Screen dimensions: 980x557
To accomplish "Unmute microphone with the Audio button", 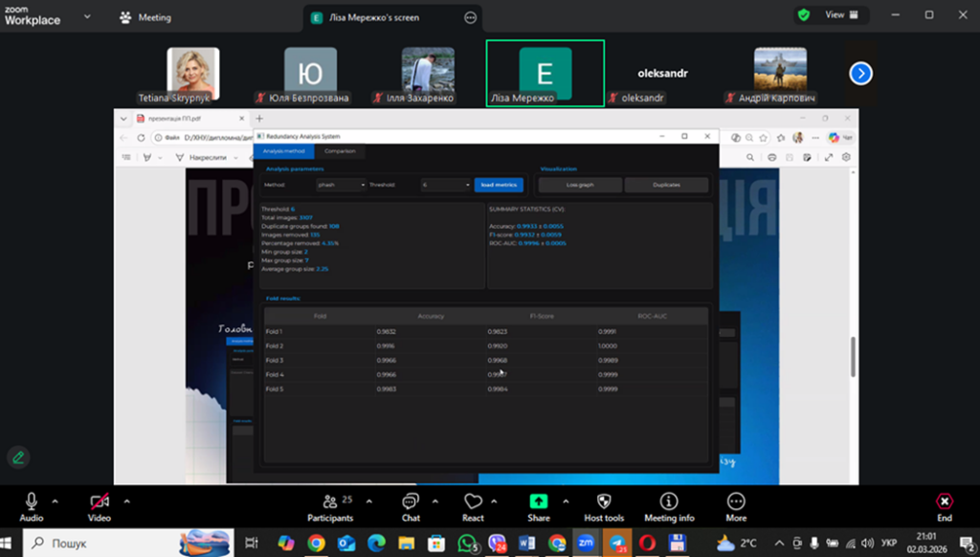I will (x=32, y=502).
